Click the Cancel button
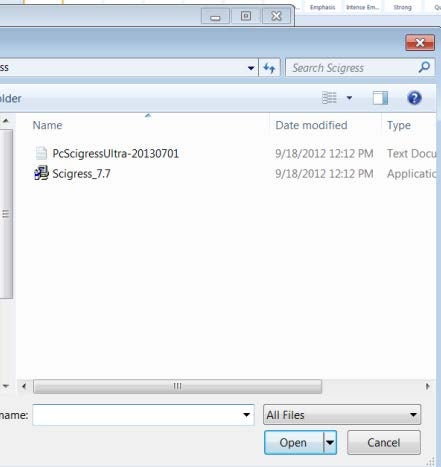This screenshot has height=467, width=441. [384, 443]
